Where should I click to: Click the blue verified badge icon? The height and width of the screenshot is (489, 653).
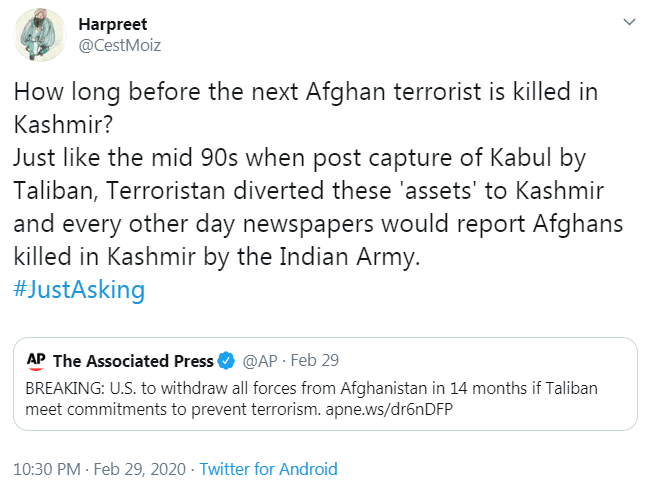[227, 360]
